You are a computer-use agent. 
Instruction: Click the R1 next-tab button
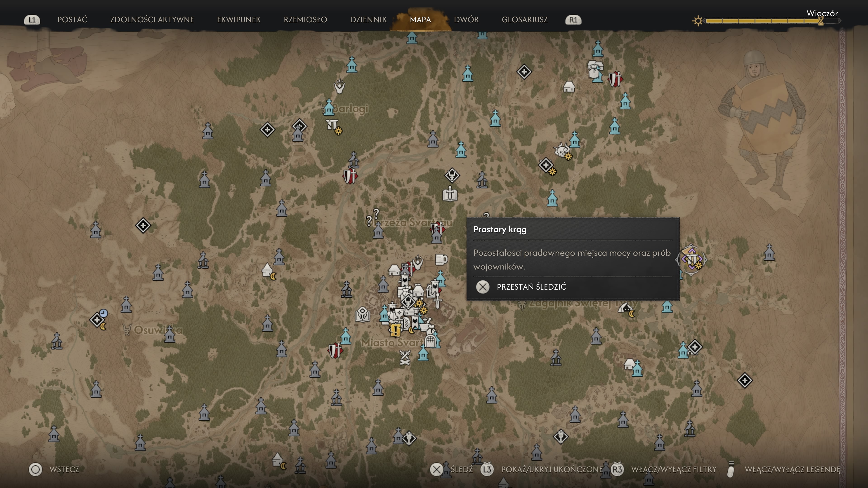click(573, 20)
